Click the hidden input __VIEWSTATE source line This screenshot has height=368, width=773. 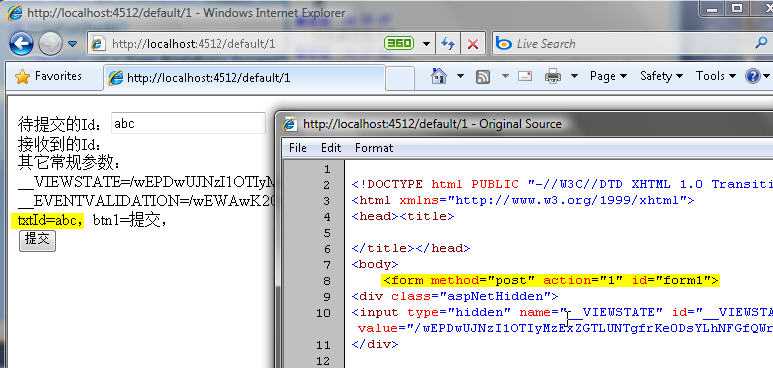pos(562,312)
